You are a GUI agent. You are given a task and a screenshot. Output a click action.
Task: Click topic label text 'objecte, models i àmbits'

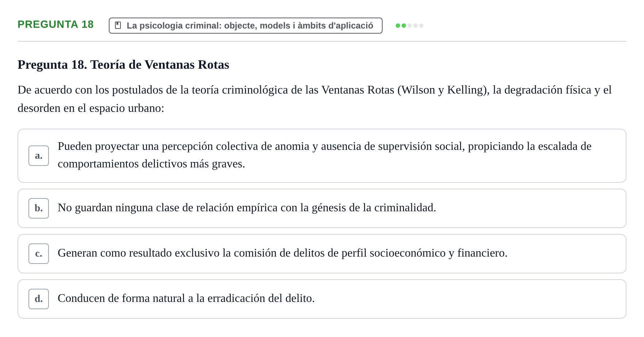click(275, 26)
